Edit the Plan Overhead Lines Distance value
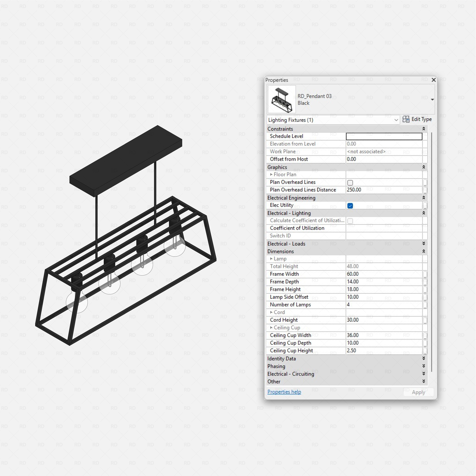Viewport: 476px width, 476px height. point(384,190)
